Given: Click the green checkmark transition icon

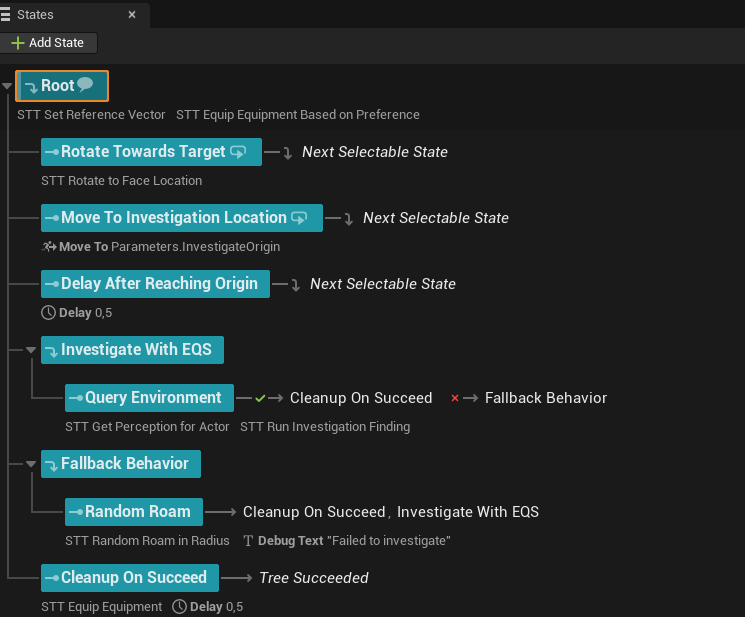Looking at the screenshot, I should (x=260, y=398).
